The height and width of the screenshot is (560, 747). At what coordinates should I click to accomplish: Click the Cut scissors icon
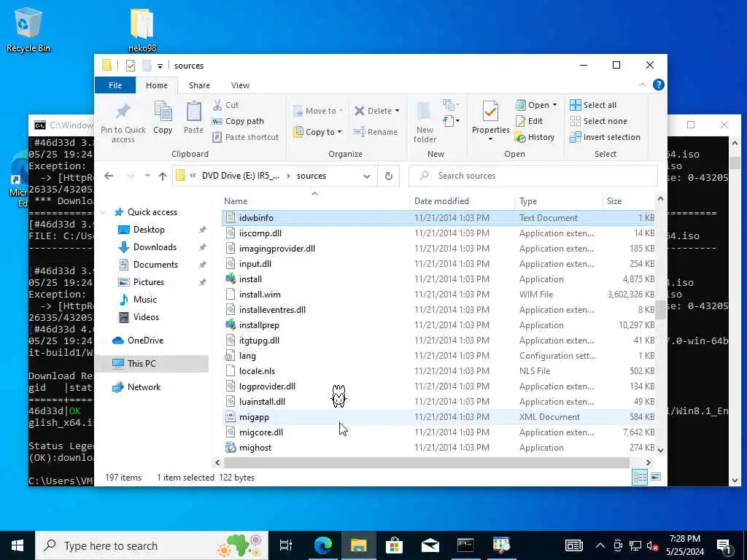(x=217, y=105)
